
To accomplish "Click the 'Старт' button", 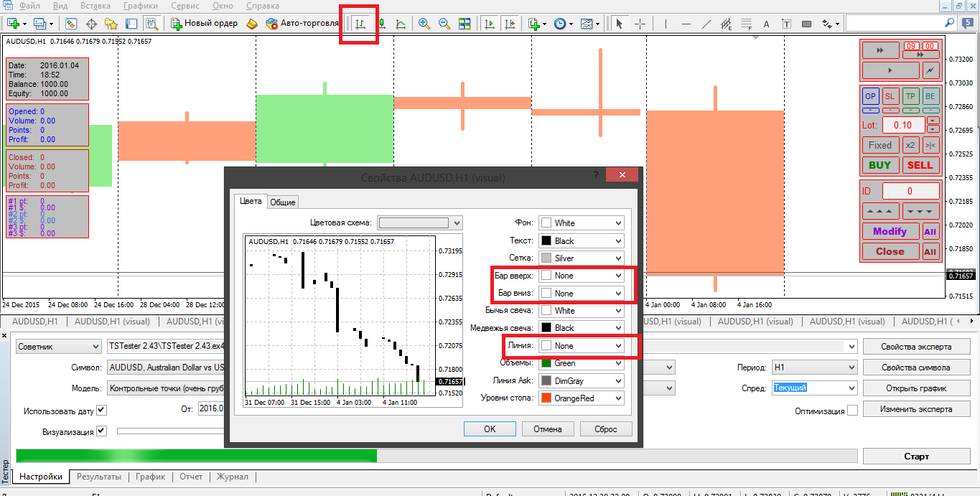I will pyautogui.click(x=916, y=456).
